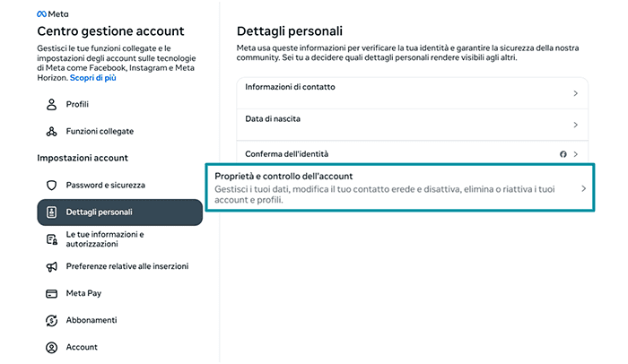This screenshot has height=364, width=628.
Task: Open Proprietà e controllo dell'account chevron
Action: click(583, 188)
